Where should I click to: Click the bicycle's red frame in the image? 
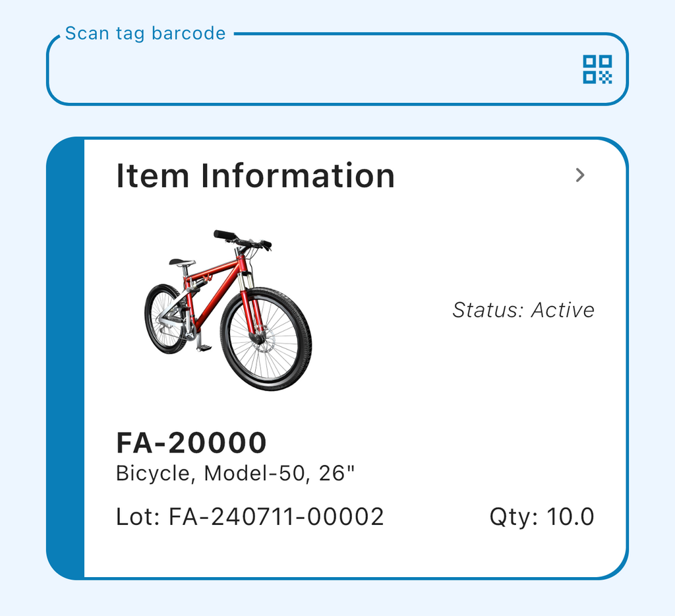pyautogui.click(x=211, y=290)
